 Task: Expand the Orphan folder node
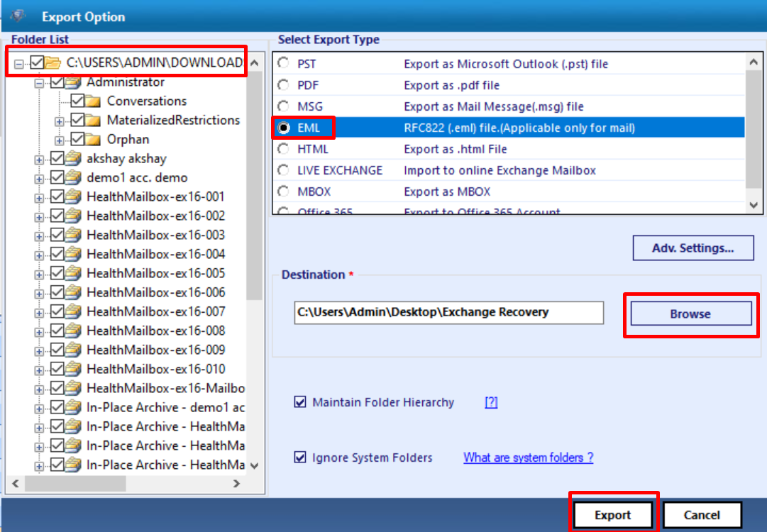point(59,141)
